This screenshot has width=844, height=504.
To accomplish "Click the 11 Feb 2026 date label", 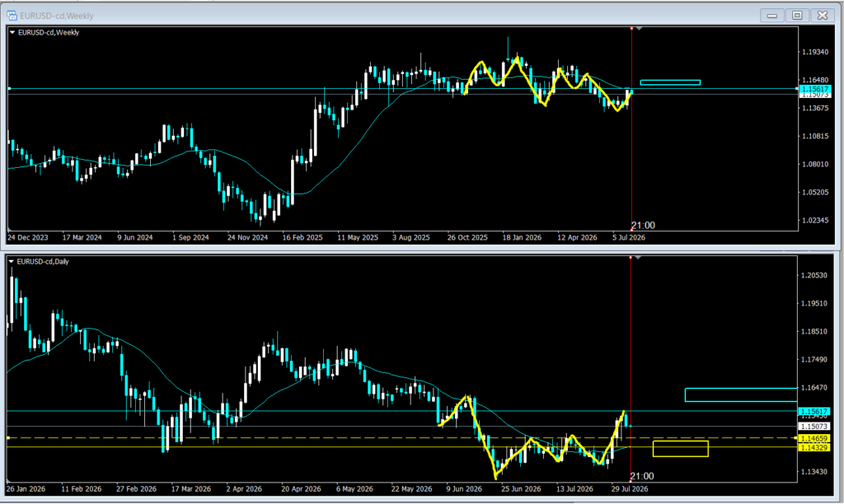I will (82, 489).
